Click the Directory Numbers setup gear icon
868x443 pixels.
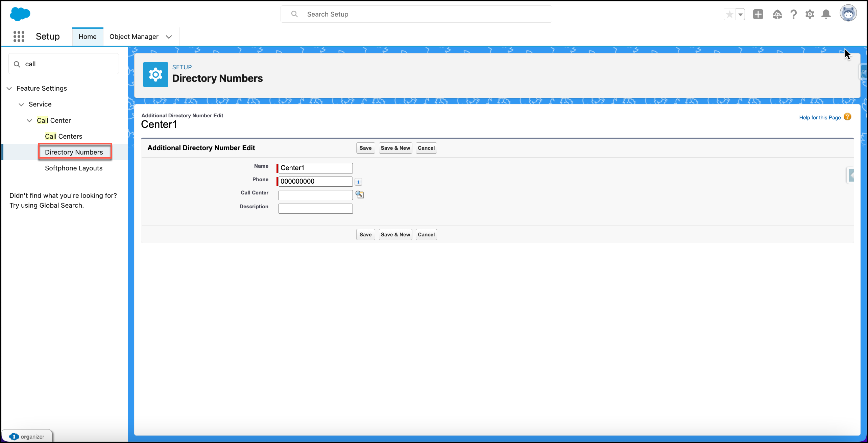coord(155,74)
